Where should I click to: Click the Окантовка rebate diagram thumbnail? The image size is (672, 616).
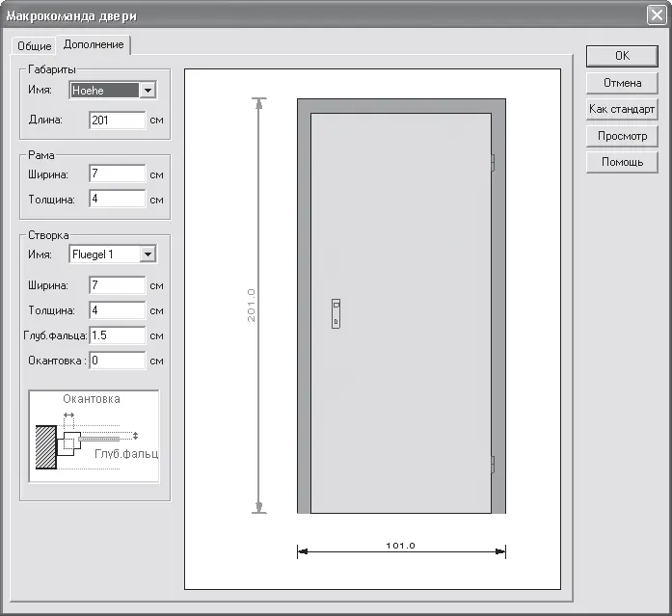coord(94,434)
